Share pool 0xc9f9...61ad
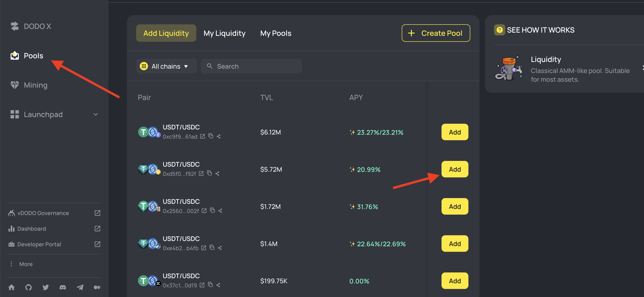The width and height of the screenshot is (644, 297). coord(219,136)
